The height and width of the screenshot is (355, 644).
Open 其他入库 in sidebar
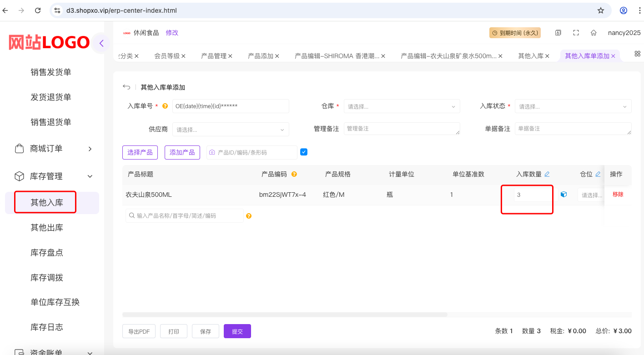coord(47,203)
